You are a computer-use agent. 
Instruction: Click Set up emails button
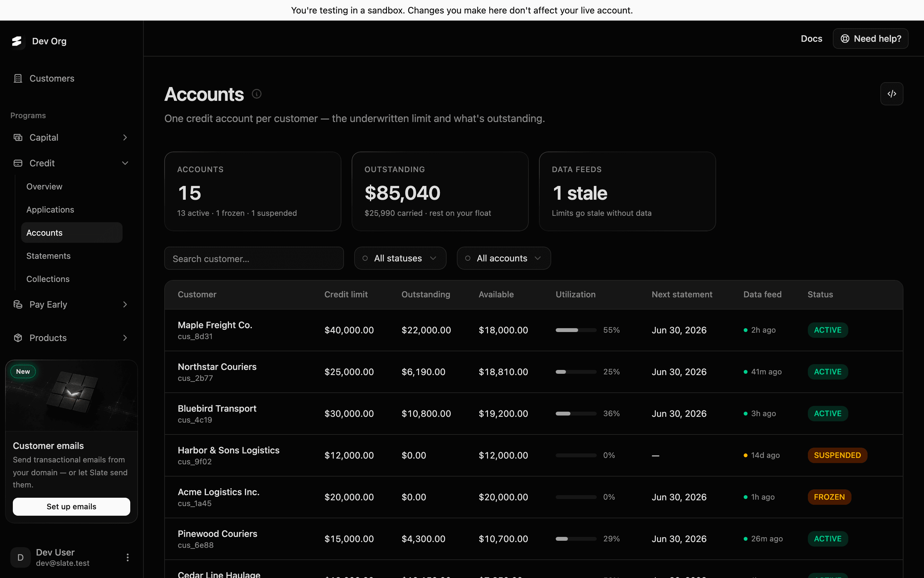pos(72,506)
